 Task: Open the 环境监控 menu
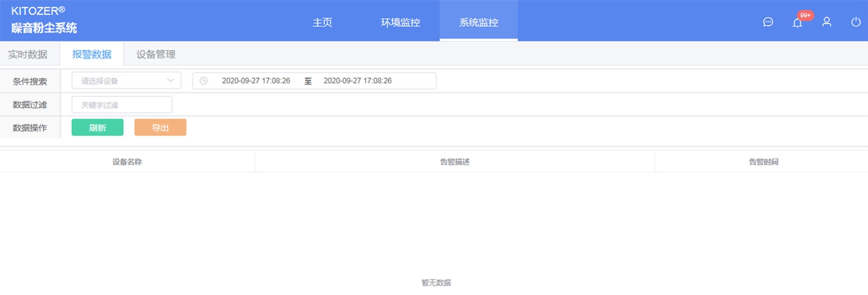(400, 23)
